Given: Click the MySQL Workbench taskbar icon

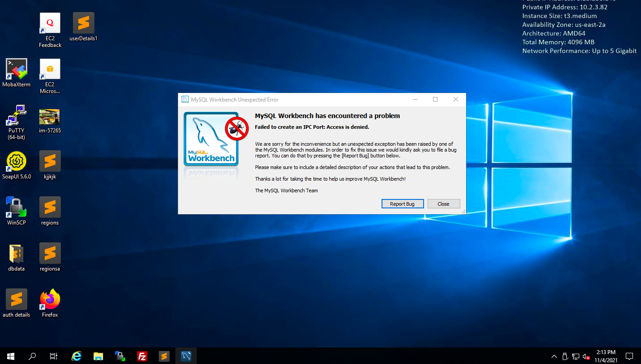Looking at the screenshot, I should point(186,356).
